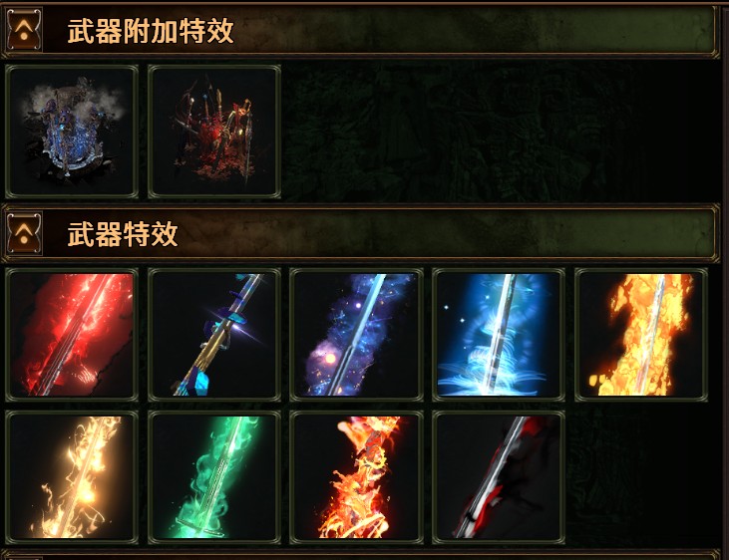This screenshot has width=729, height=560.
Task: Choose the black and red shadow sword effect
Action: tap(499, 477)
